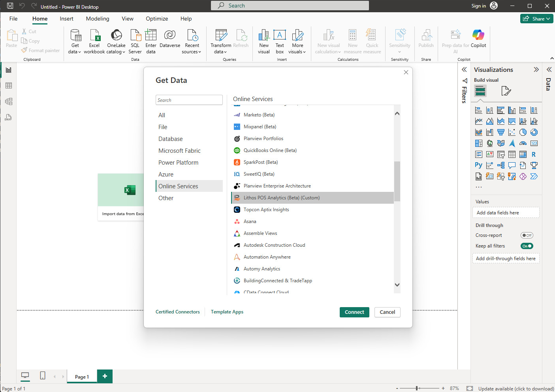Click Sign in
The image size is (555, 392).
tap(478, 6)
